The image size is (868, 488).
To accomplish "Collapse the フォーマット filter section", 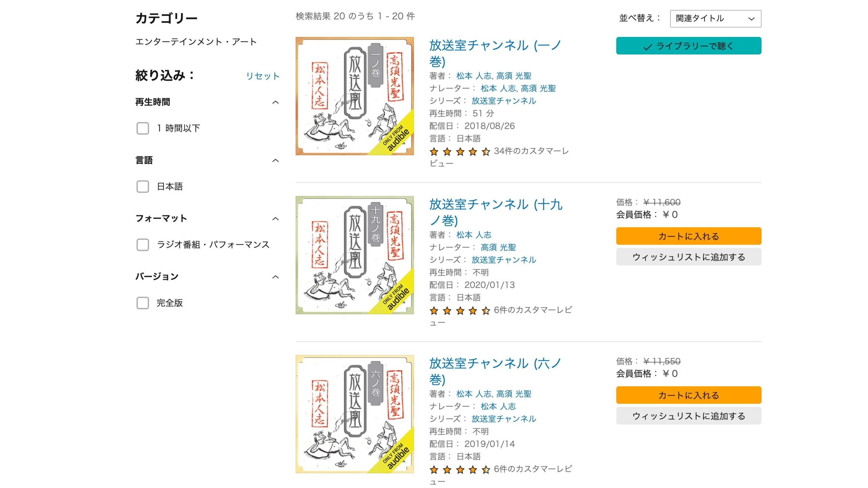I will [x=276, y=219].
